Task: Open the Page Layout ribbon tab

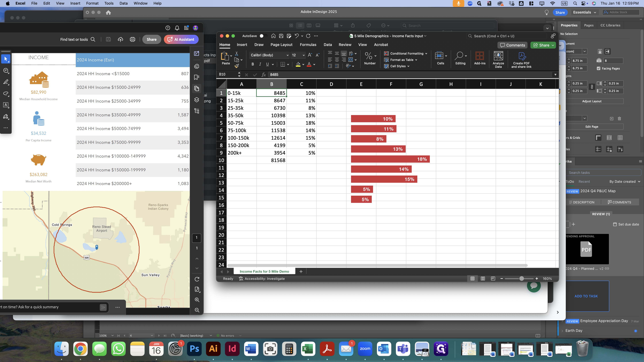Action: point(281,45)
